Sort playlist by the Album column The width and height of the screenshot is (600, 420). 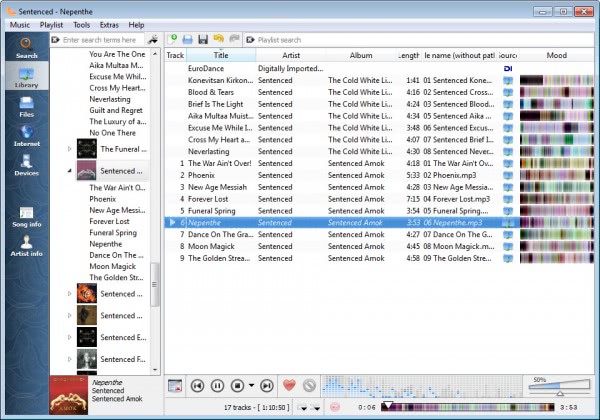coord(361,55)
